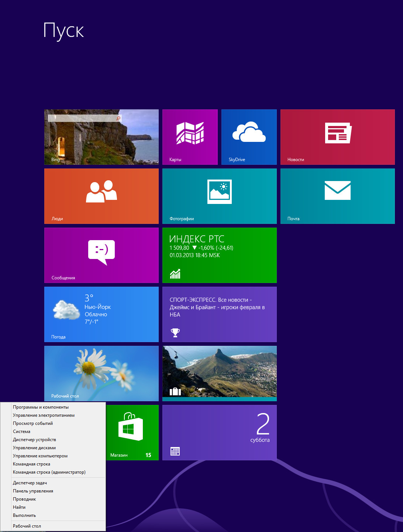Open the Фотографии photos tile

(x=219, y=196)
